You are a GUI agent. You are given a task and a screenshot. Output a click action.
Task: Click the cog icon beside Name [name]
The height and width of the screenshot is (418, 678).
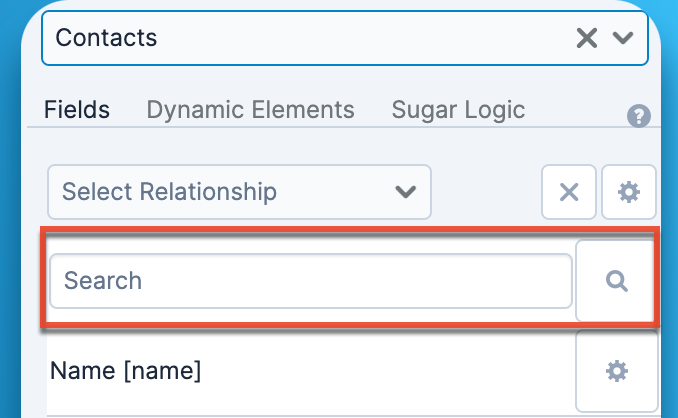pos(617,371)
